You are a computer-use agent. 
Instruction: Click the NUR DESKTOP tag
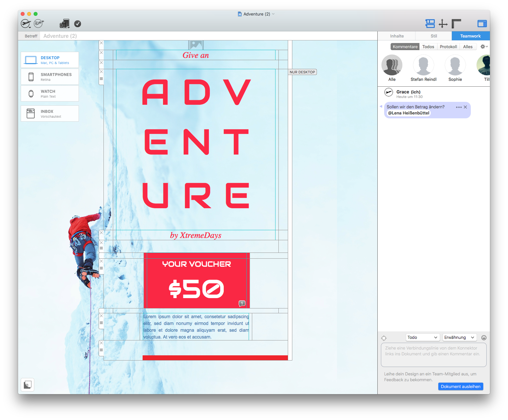(x=302, y=72)
